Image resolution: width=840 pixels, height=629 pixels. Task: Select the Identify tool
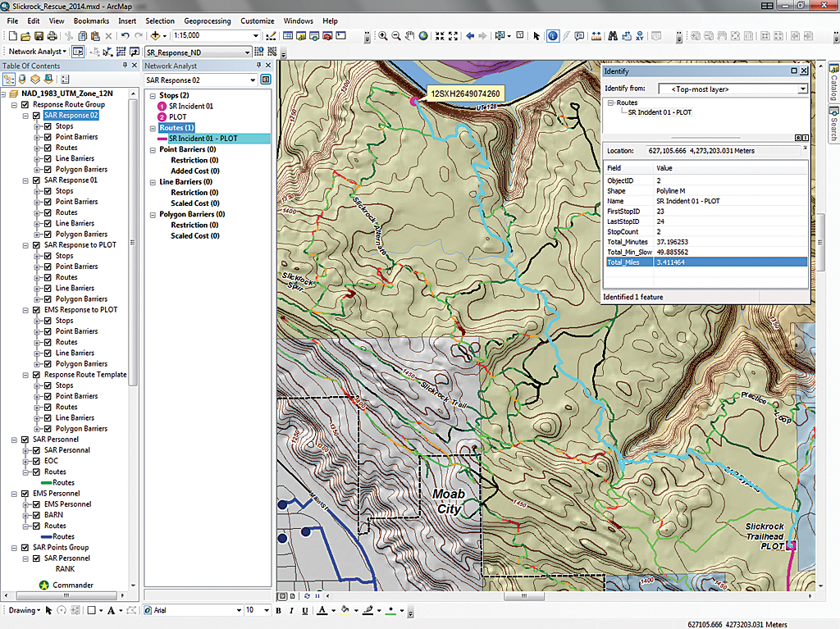coord(552,36)
